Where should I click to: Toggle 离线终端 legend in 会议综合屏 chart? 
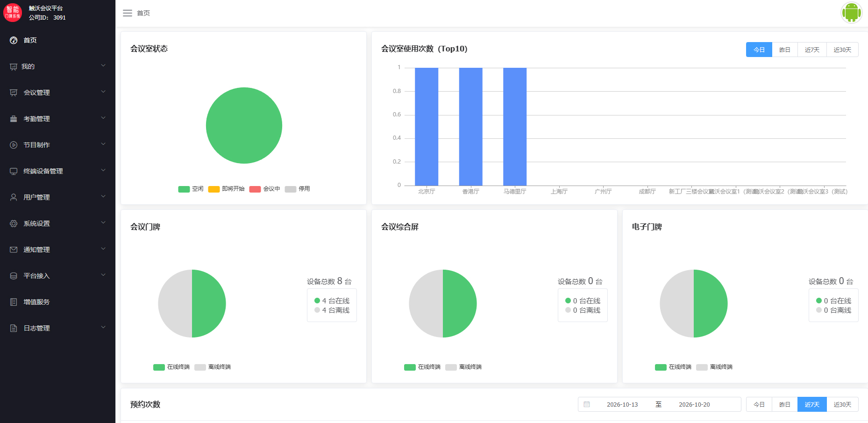click(463, 367)
